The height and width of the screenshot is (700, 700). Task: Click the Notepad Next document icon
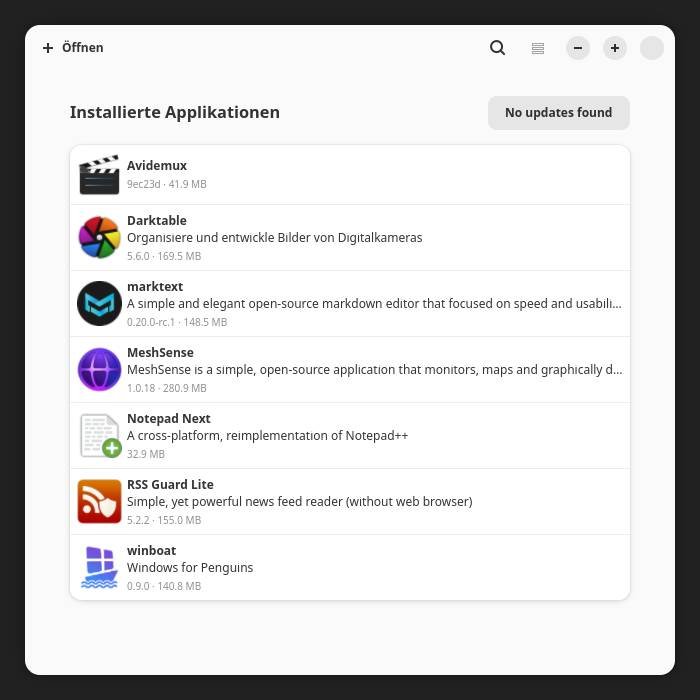[100, 435]
